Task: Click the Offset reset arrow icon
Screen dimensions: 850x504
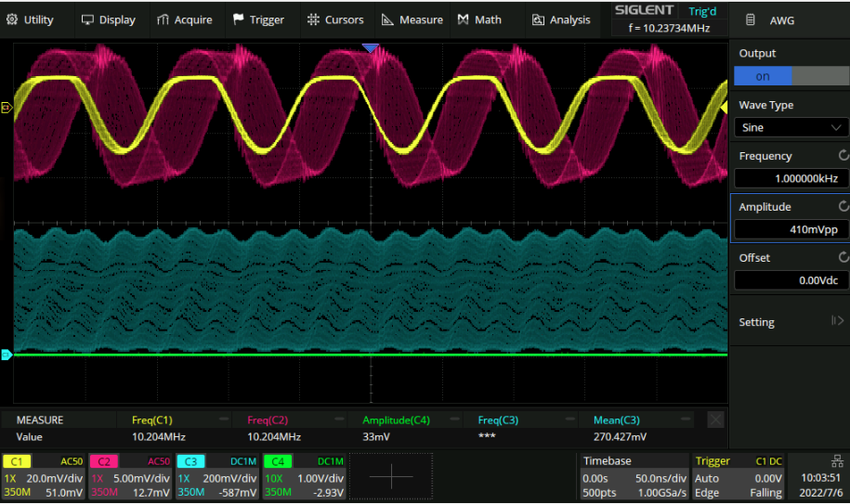Action: [x=843, y=258]
